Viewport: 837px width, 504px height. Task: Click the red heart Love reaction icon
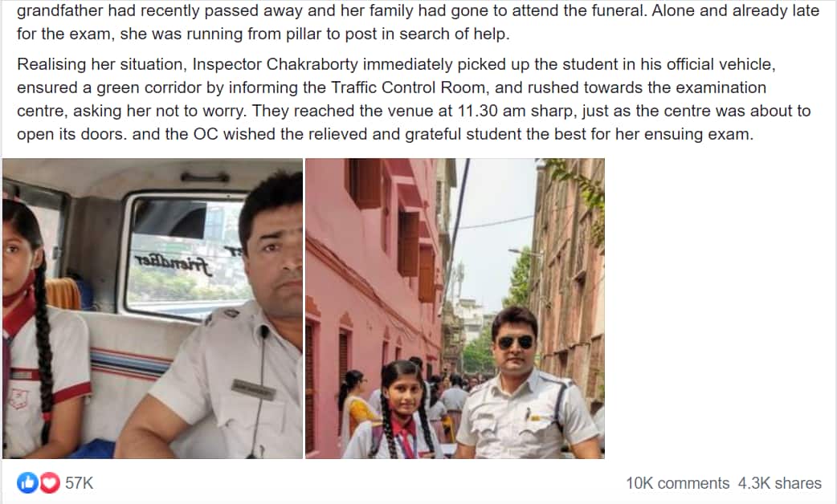pos(50,482)
